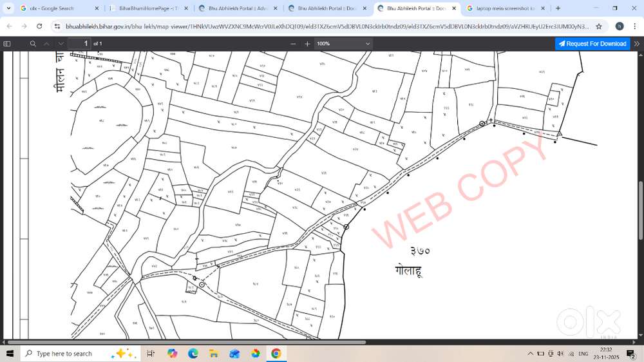This screenshot has width=644, height=362.
Task: Zoom in with the plus icon
Action: [x=307, y=43]
